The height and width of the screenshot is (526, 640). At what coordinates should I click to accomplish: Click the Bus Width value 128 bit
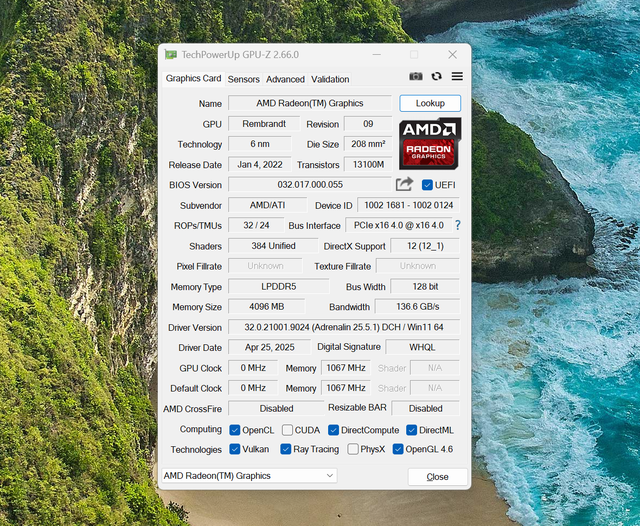(425, 286)
